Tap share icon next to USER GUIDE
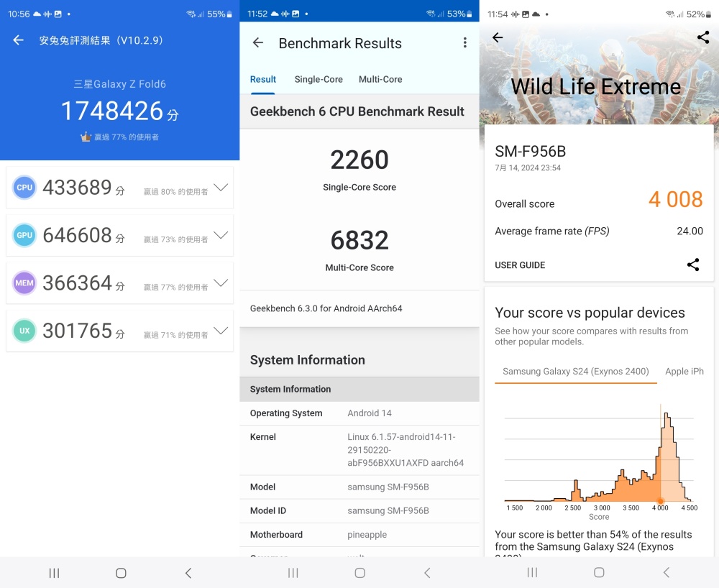 (x=693, y=265)
